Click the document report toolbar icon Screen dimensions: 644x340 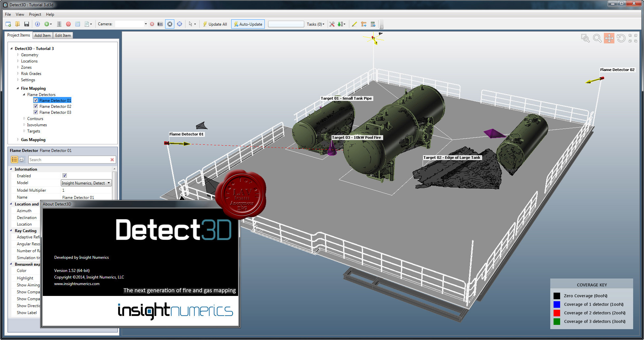[x=87, y=24]
